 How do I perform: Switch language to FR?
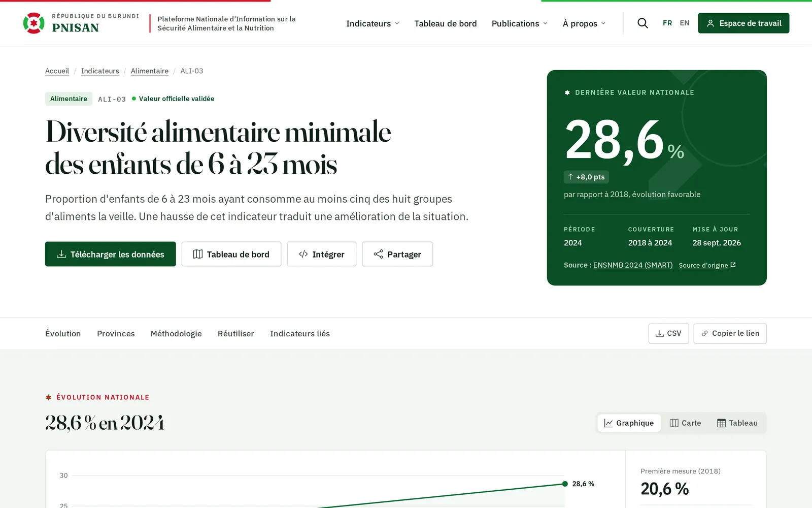(x=667, y=23)
